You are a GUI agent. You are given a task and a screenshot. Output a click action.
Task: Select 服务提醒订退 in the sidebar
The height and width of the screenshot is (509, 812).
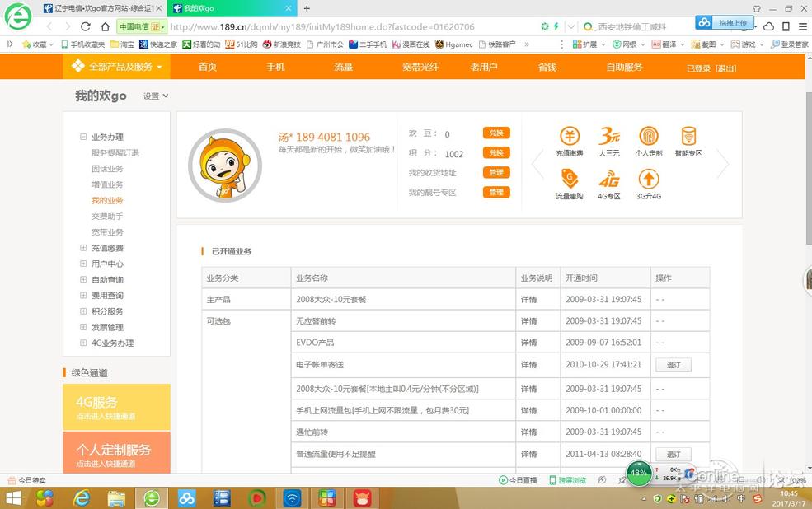[115, 152]
